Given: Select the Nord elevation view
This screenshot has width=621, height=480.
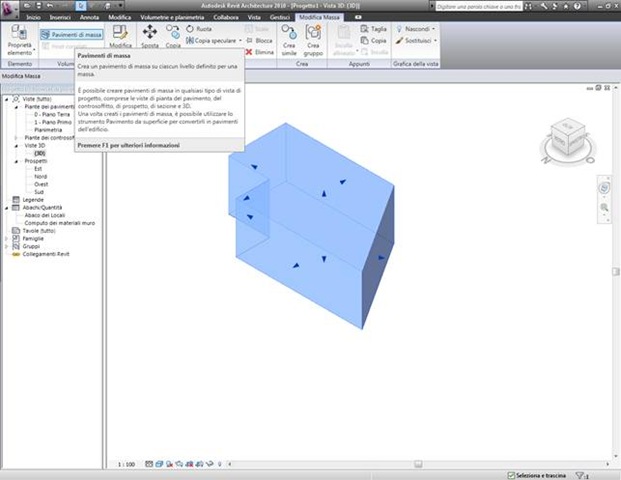Looking at the screenshot, I should [x=40, y=177].
